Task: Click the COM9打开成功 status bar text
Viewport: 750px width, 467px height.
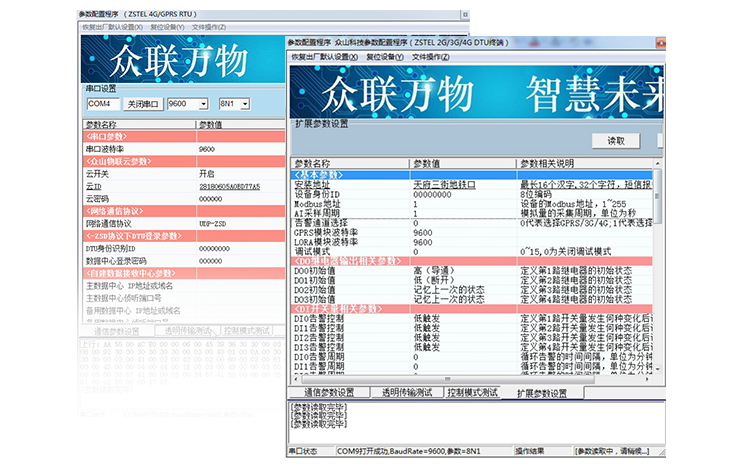Action: coord(408,451)
